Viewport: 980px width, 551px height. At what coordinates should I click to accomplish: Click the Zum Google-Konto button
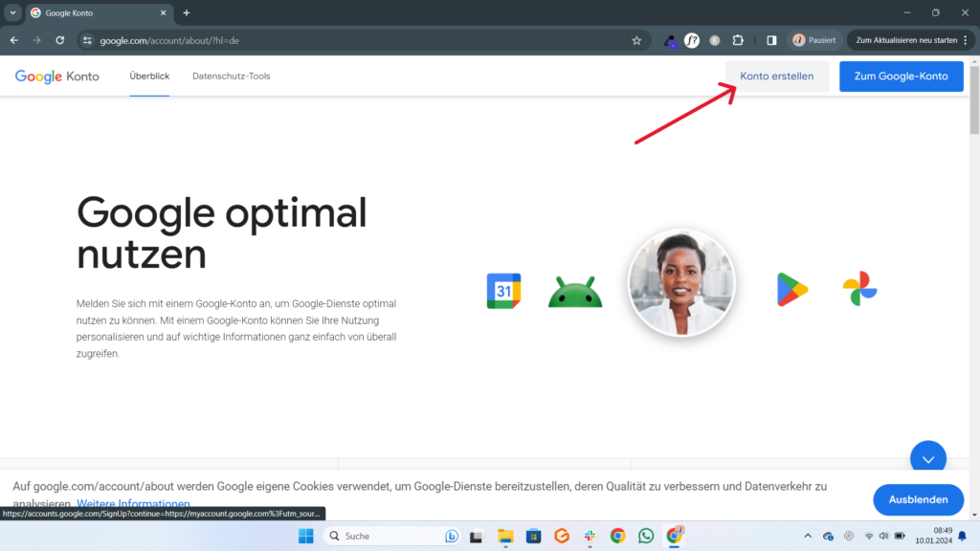click(x=901, y=77)
